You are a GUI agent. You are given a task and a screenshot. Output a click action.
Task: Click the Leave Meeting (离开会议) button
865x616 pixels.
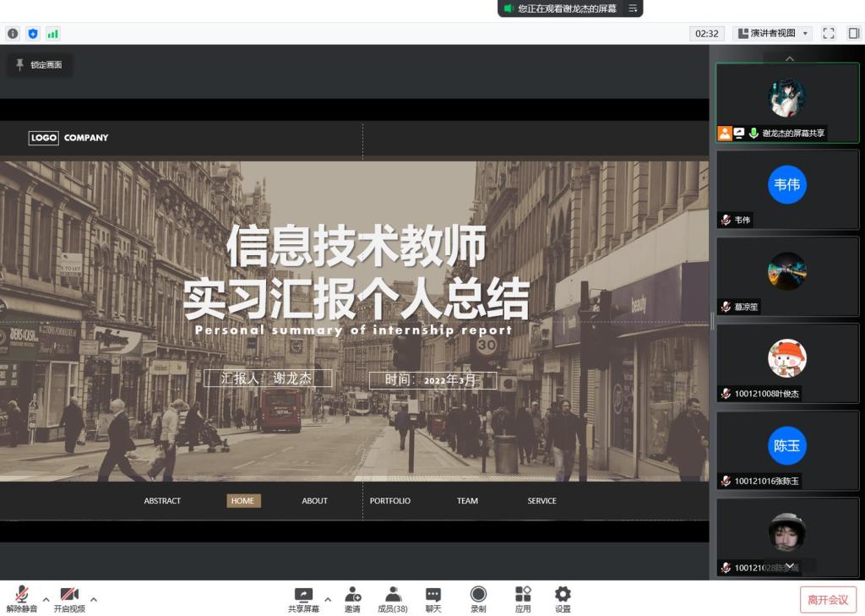(x=828, y=599)
